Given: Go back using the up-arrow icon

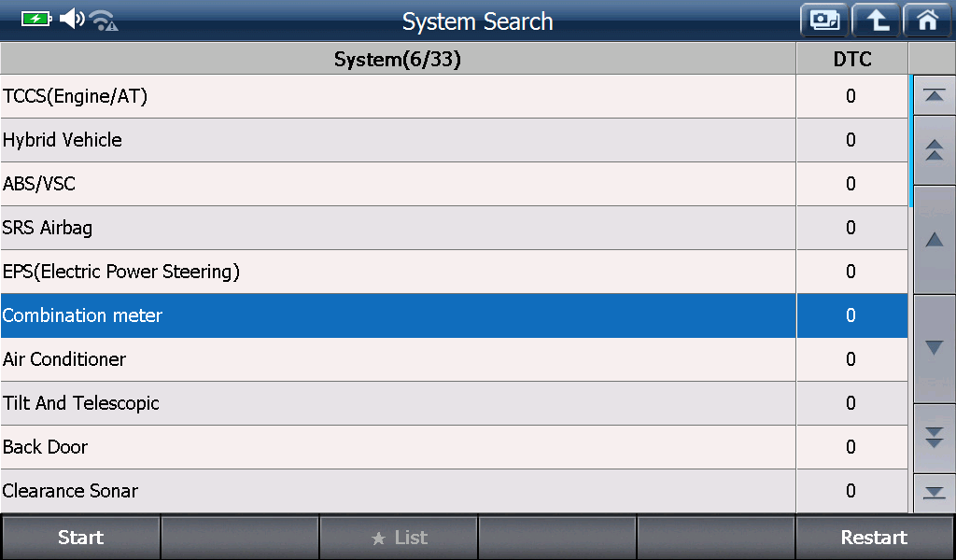Looking at the screenshot, I should tap(876, 20).
